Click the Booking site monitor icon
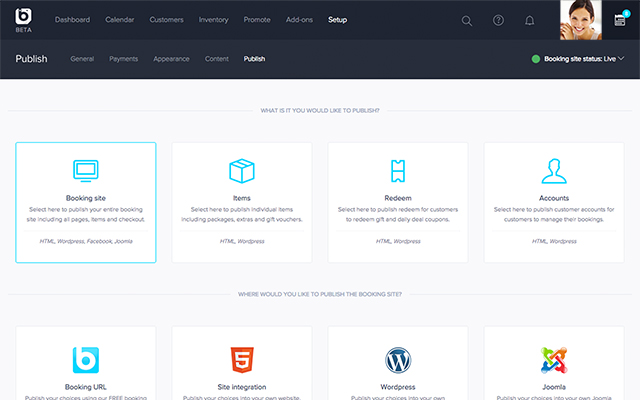The image size is (640, 400). coord(86,171)
